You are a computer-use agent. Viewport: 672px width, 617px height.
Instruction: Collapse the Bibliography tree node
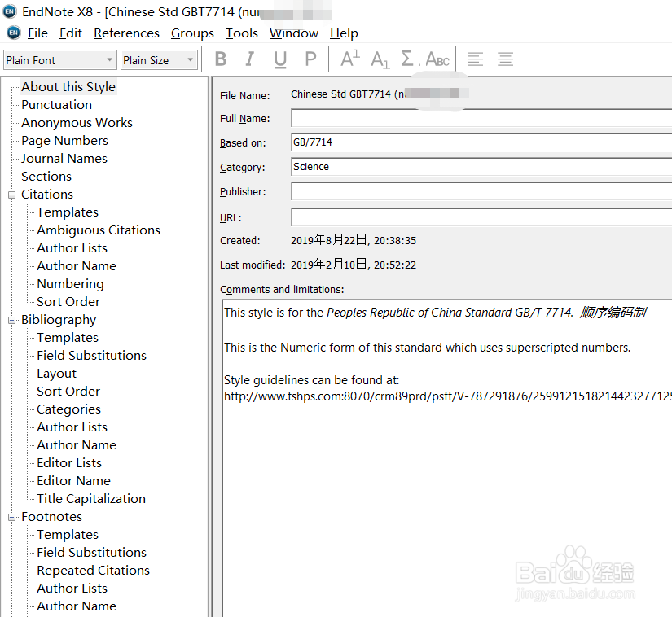[x=12, y=320]
